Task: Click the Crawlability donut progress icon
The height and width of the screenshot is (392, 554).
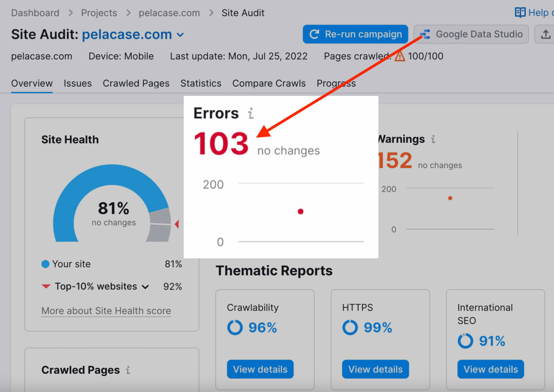Action: pyautogui.click(x=235, y=327)
